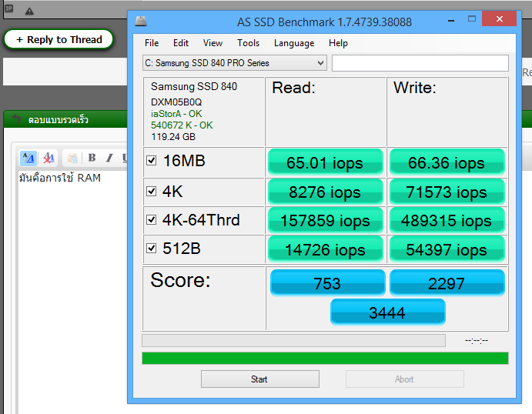532x414 pixels.
Task: Open the Tools menu
Action: tap(248, 43)
